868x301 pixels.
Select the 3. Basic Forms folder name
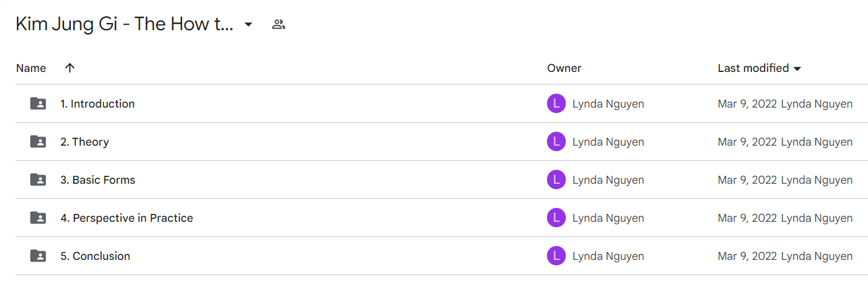click(x=98, y=180)
